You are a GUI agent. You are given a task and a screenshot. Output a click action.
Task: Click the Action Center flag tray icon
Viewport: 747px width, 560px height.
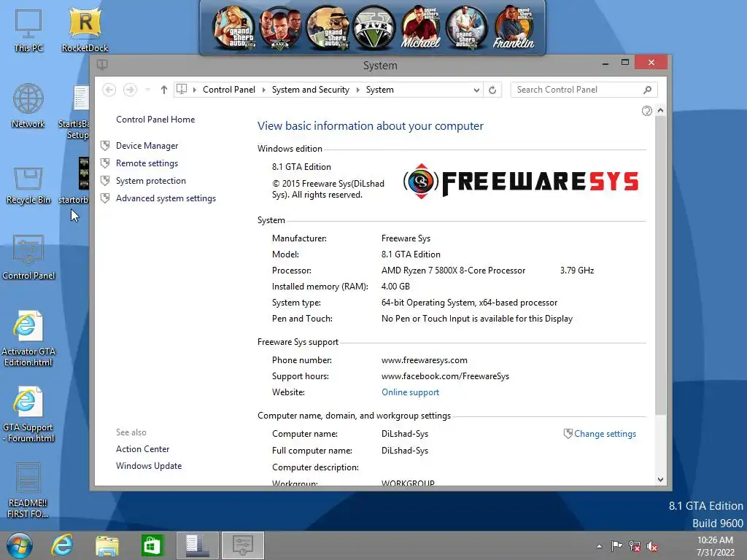(616, 545)
